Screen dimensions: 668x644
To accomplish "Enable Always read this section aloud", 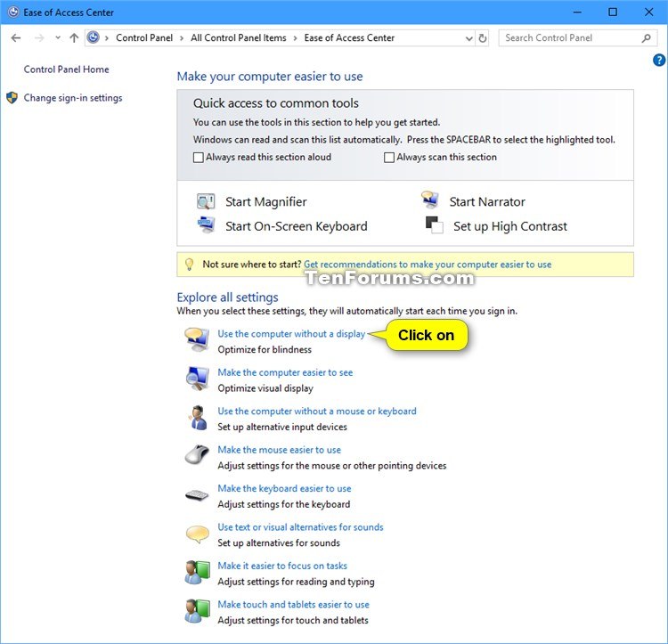I will click(198, 157).
